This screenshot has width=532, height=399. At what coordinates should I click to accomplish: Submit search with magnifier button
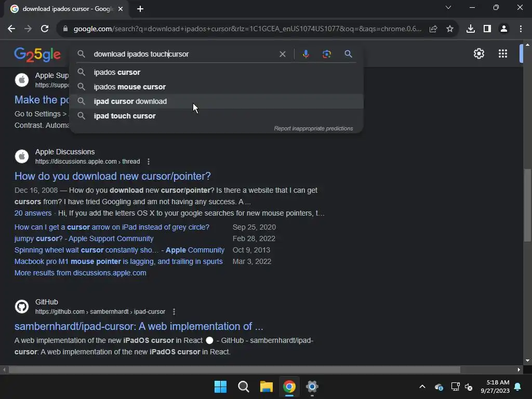click(348, 54)
